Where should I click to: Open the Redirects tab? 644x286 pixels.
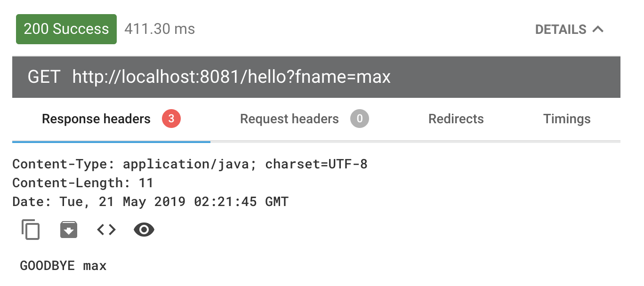[x=456, y=119]
